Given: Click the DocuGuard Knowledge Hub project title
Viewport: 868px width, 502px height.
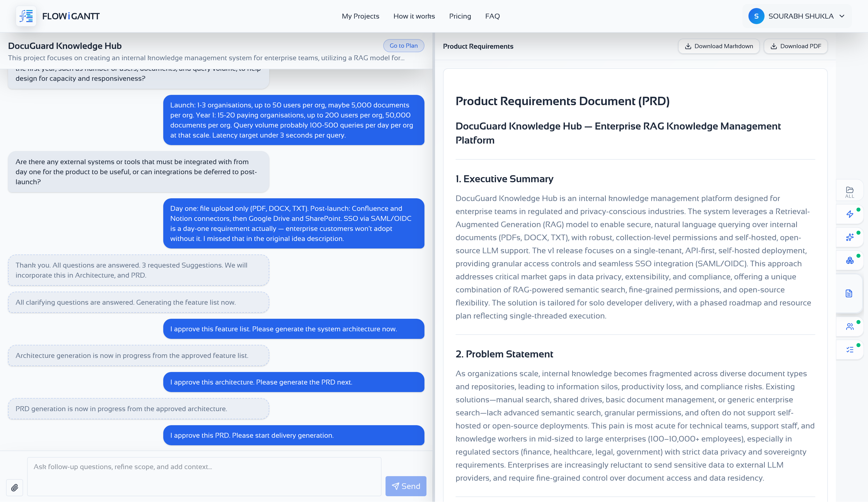Looking at the screenshot, I should pos(65,46).
